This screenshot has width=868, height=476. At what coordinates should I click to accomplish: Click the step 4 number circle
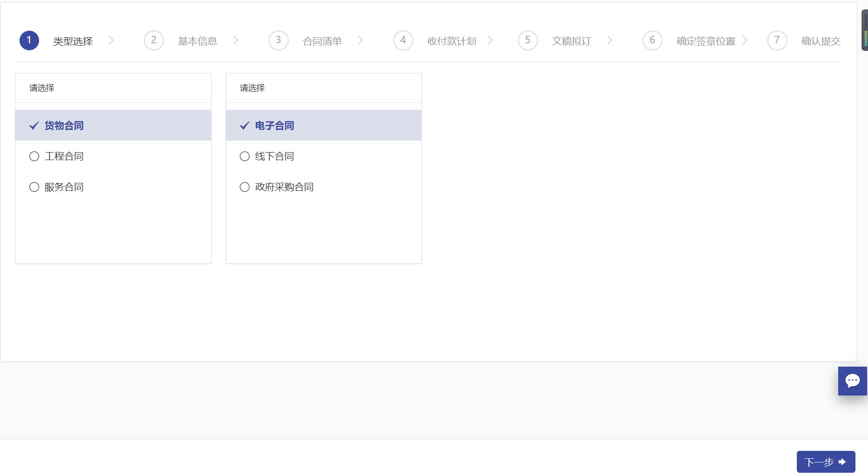(403, 40)
